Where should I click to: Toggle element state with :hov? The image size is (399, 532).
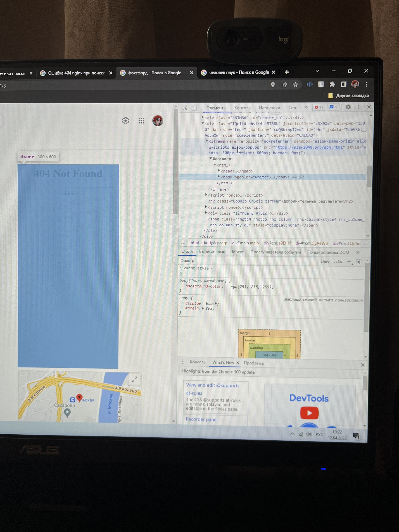[x=325, y=262]
